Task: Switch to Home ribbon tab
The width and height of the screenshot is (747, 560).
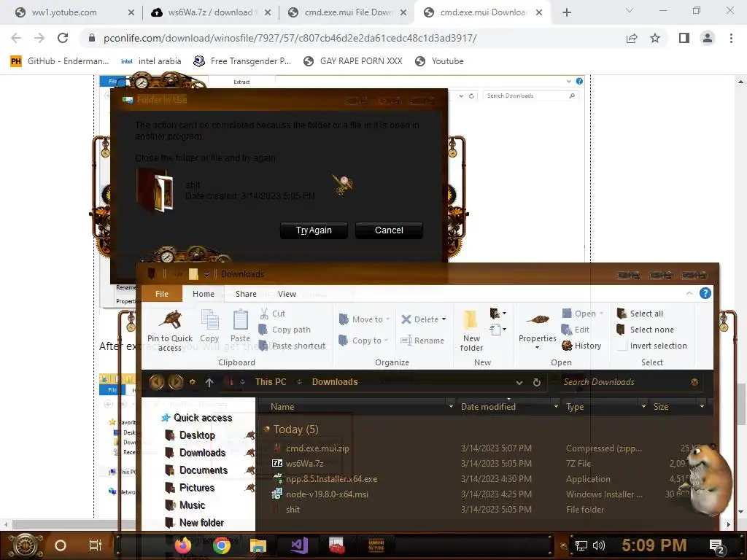Action: tap(204, 294)
